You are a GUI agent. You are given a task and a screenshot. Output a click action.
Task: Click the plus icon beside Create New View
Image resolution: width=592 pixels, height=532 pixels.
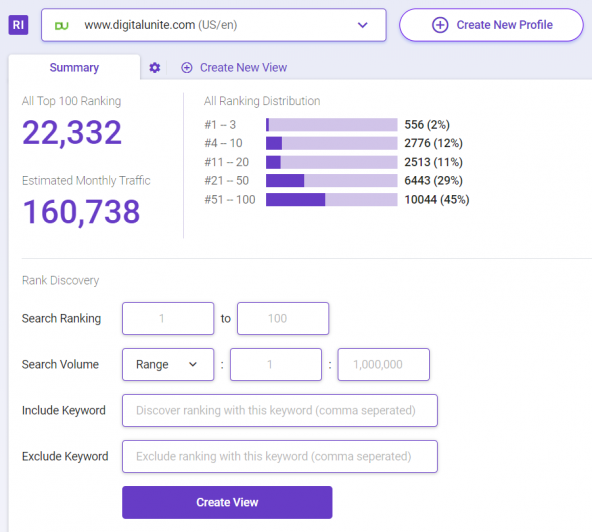187,68
